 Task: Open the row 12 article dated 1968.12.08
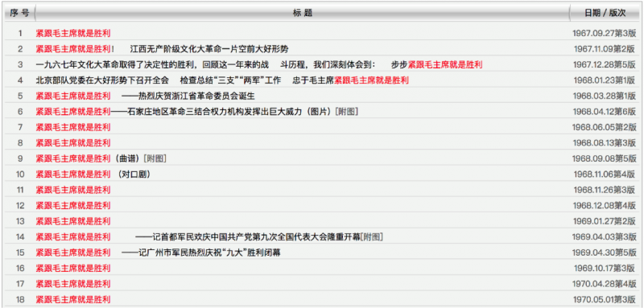point(73,206)
